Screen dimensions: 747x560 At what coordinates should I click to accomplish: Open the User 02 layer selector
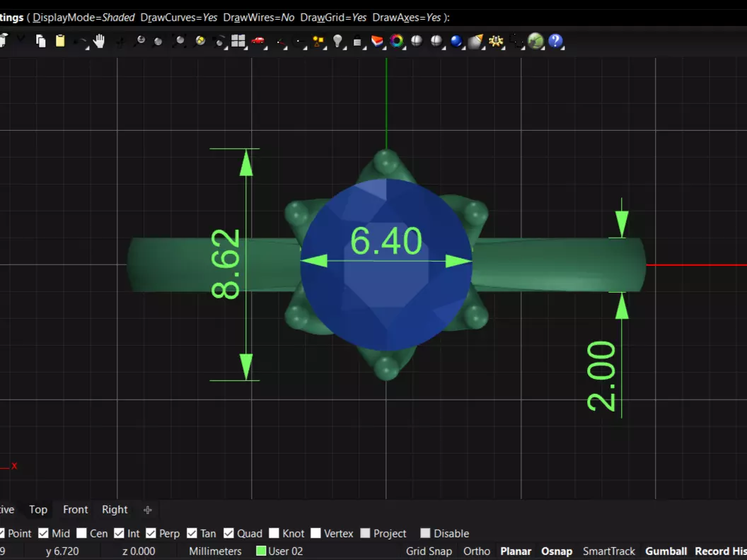pos(285,552)
